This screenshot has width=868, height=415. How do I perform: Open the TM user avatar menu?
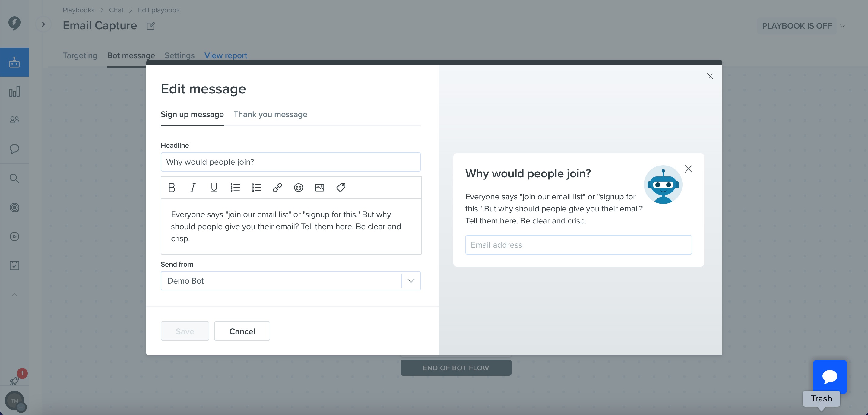pos(14,401)
